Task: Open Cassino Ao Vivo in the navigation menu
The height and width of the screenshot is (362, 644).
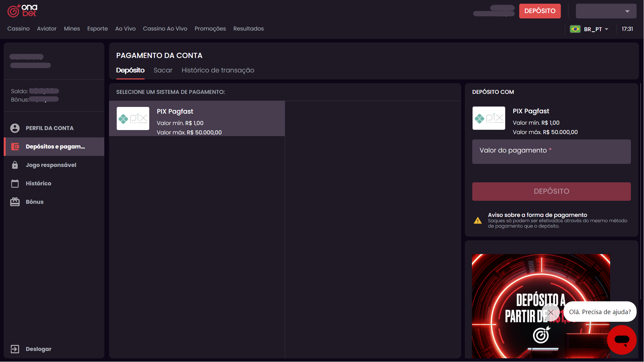Action: 165,29
